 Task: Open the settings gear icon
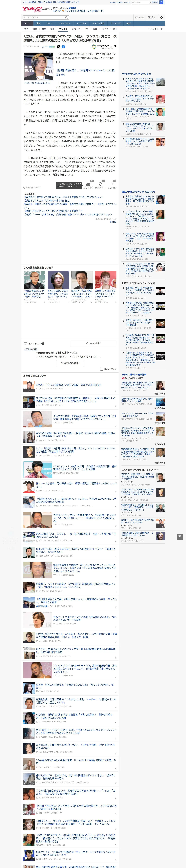tap(161, 18)
